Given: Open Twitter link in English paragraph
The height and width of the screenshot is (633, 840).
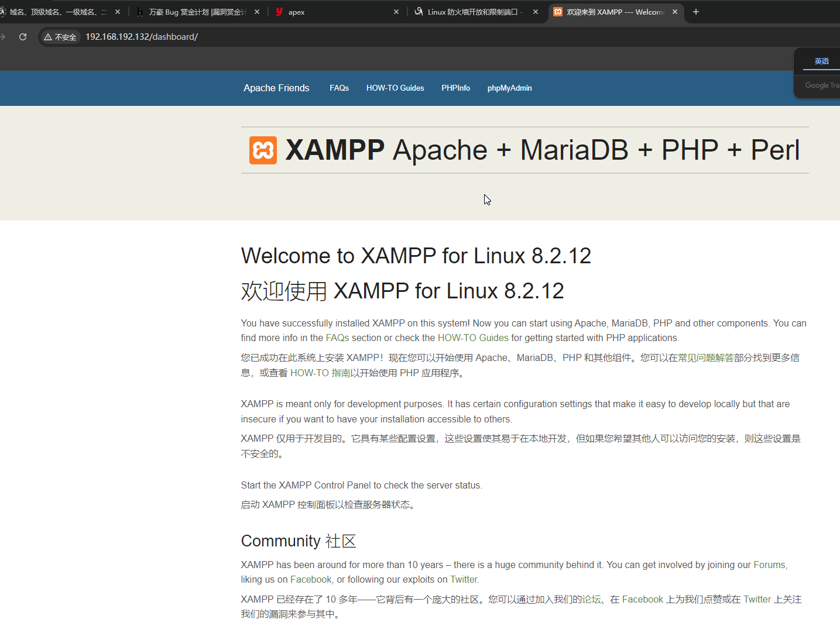Looking at the screenshot, I should click(x=464, y=580).
